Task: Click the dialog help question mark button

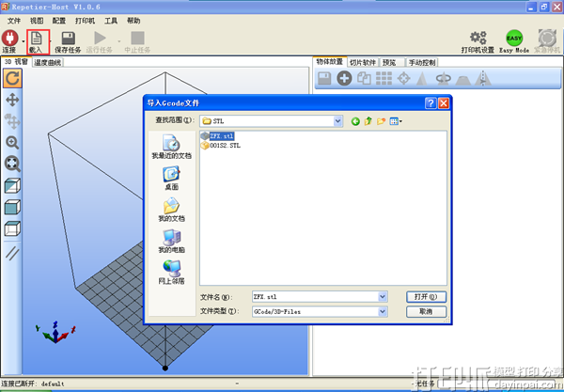Action: [431, 103]
